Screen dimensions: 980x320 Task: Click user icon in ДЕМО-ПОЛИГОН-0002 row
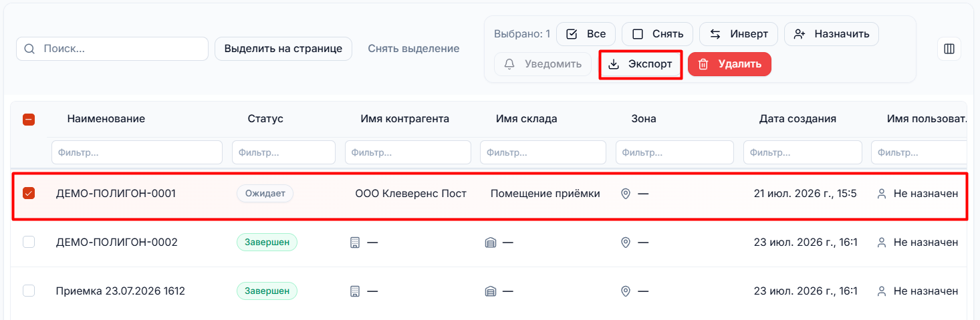882,243
